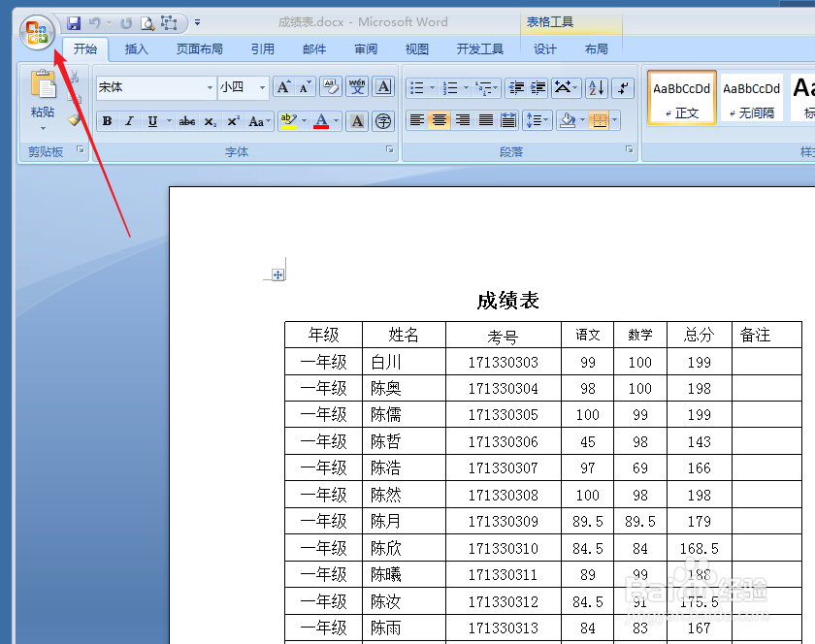The height and width of the screenshot is (644, 815).
Task: Apply the 正文 quick style
Action: click(680, 97)
